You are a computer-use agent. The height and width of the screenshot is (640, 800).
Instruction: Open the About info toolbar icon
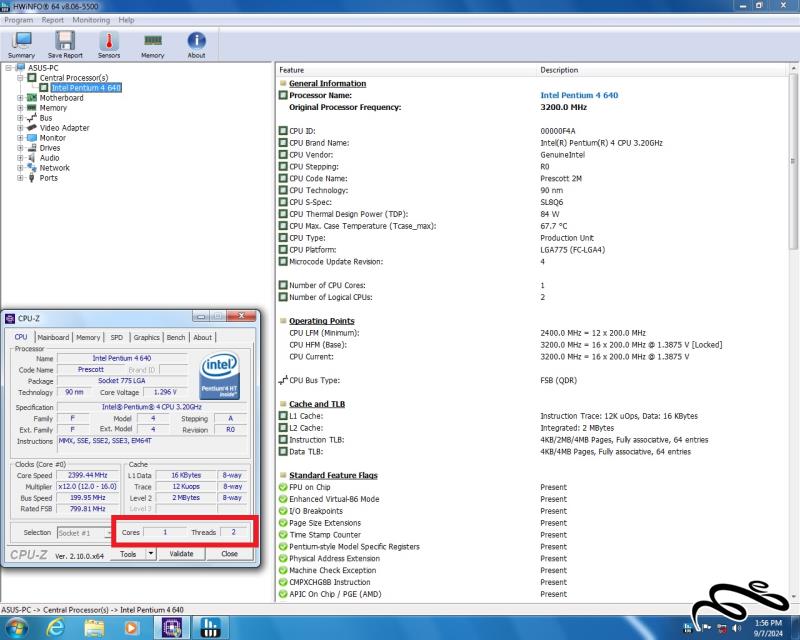pos(196,45)
